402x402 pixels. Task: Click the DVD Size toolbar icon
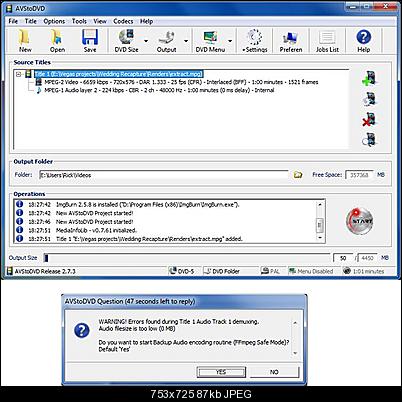pyautogui.click(x=126, y=41)
